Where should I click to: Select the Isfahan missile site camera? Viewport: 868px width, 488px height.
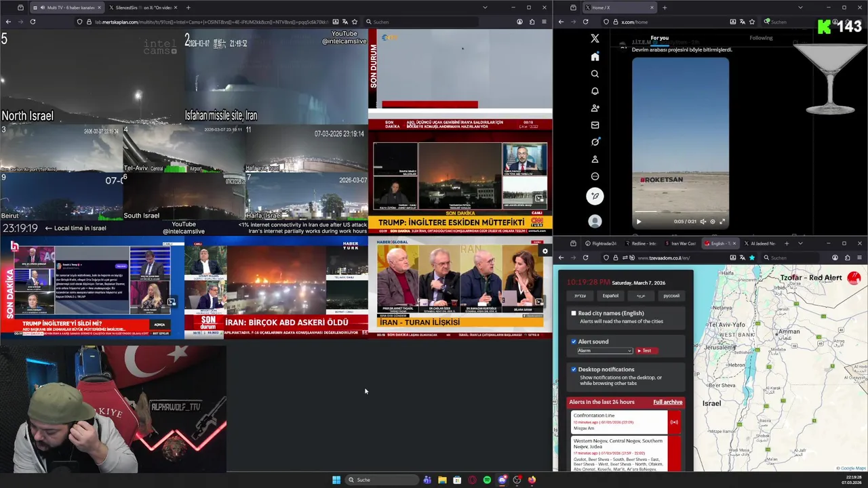coord(276,76)
